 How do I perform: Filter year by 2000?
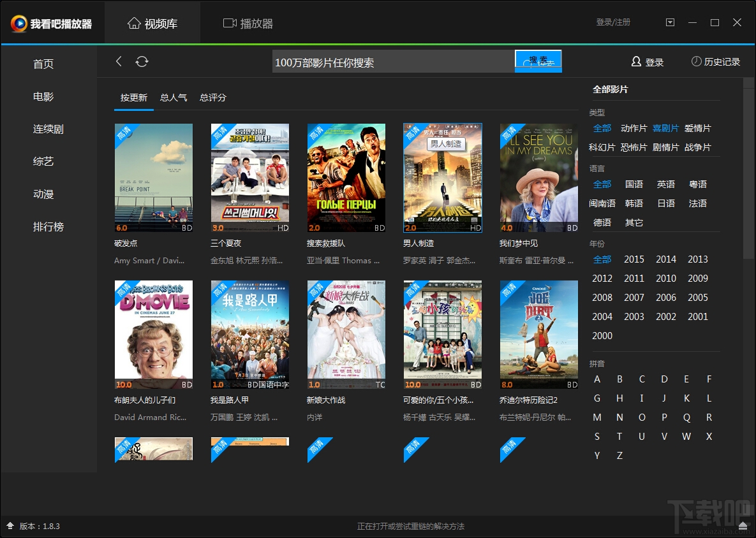point(602,336)
